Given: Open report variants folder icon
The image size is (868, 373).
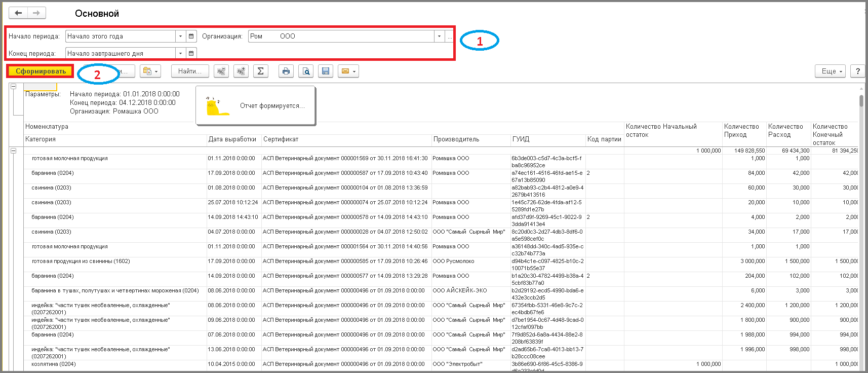Looking at the screenshot, I should tap(150, 71).
